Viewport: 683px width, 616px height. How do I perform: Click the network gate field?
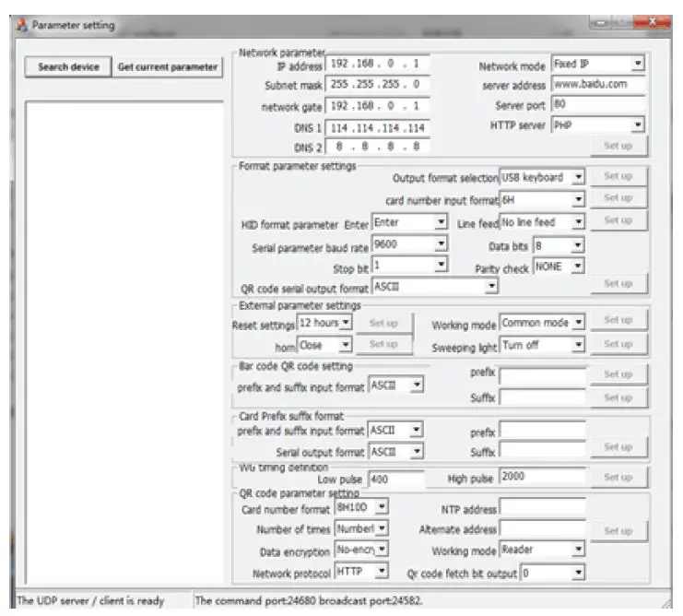pos(377,106)
